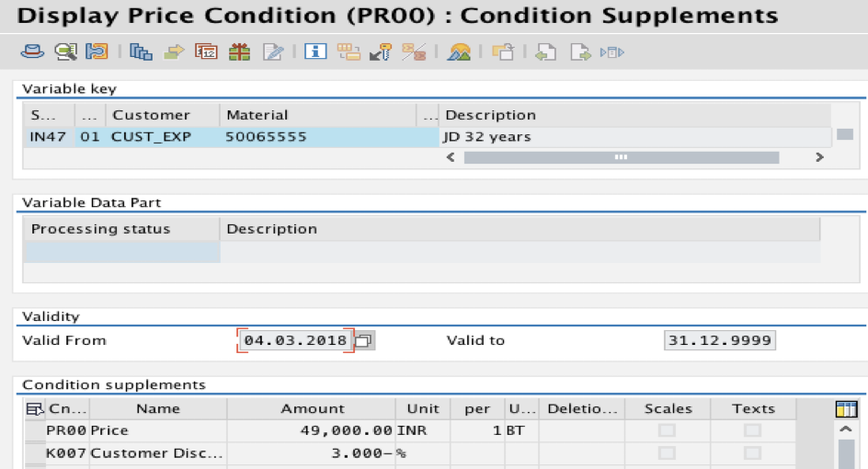The height and width of the screenshot is (469, 868).
Task: Click the Texts column header
Action: 753,408
